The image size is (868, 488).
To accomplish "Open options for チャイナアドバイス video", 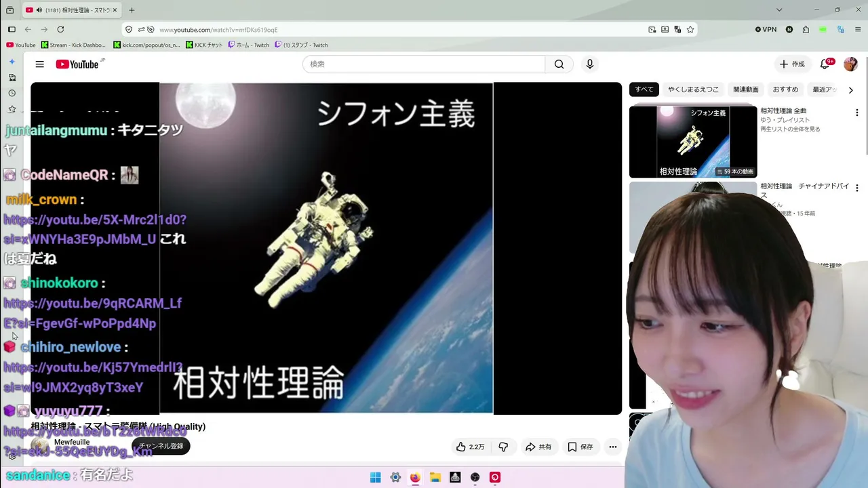I will [x=856, y=188].
